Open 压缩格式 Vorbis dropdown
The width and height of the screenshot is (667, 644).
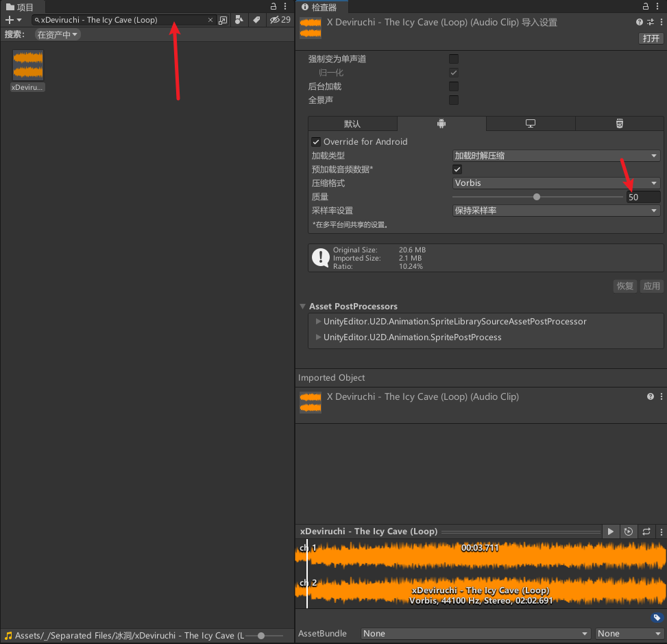pyautogui.click(x=556, y=183)
